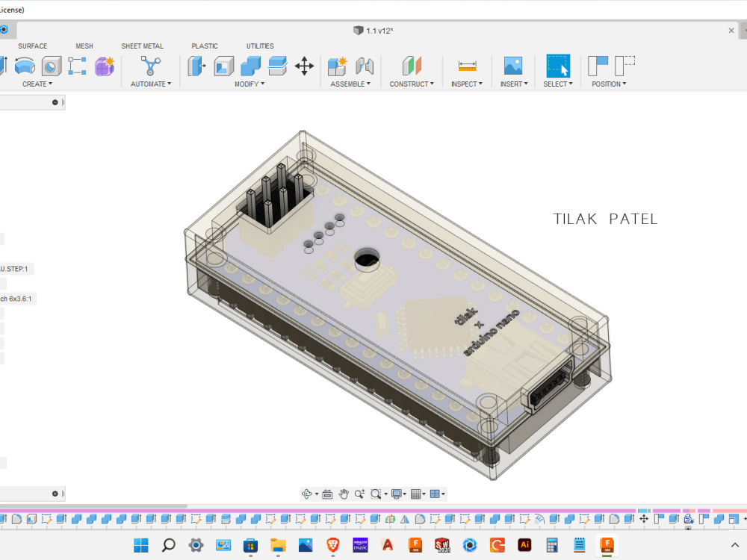Screen dimensions: 747x560
Task: Click the Select tool icon
Action: tap(558, 66)
